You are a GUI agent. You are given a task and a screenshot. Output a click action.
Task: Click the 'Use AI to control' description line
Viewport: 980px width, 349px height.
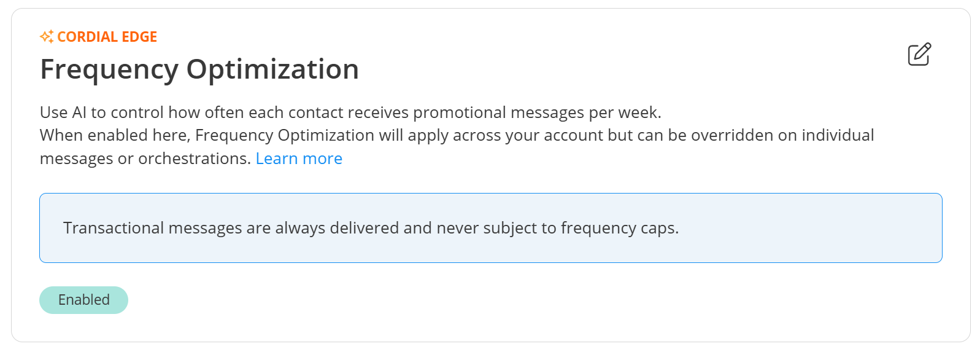click(350, 112)
